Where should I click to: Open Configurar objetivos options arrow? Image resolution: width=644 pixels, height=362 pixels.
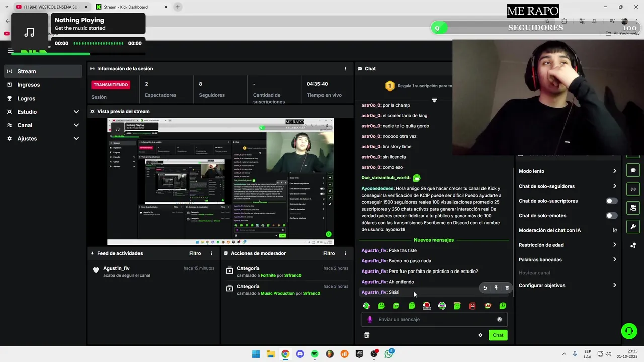615,285
